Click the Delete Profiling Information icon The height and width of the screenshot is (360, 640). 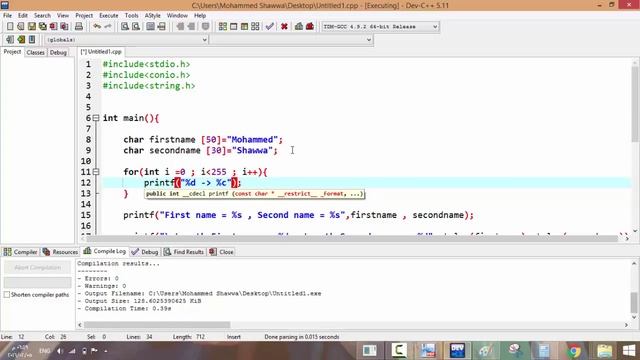(310, 27)
